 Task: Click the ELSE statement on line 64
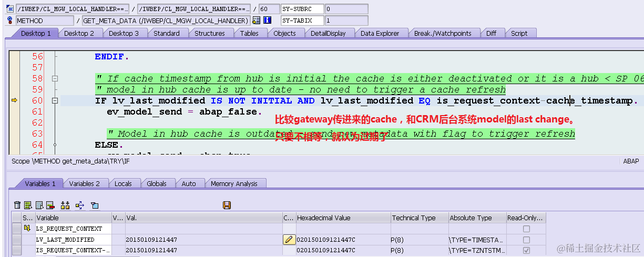coord(109,145)
